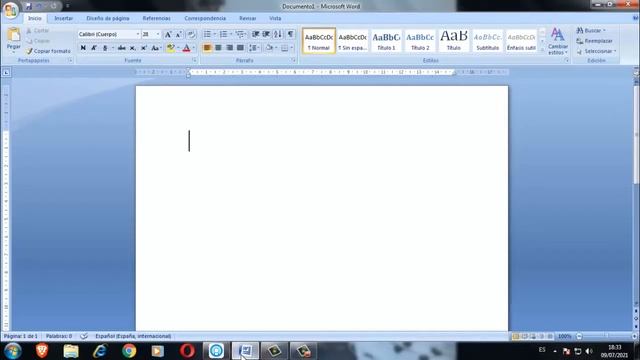
Task: Open Opera browser from taskbar
Action: [187, 351]
